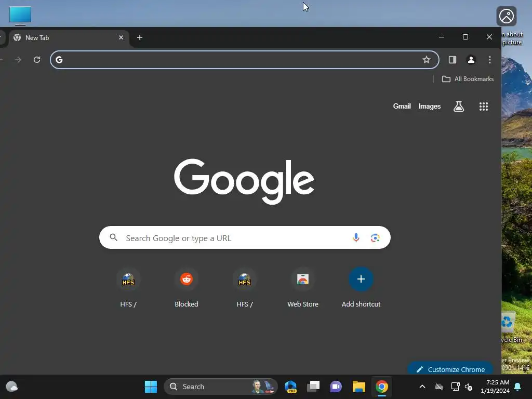
Task: Open Task View on the taskbar
Action: pos(313,387)
